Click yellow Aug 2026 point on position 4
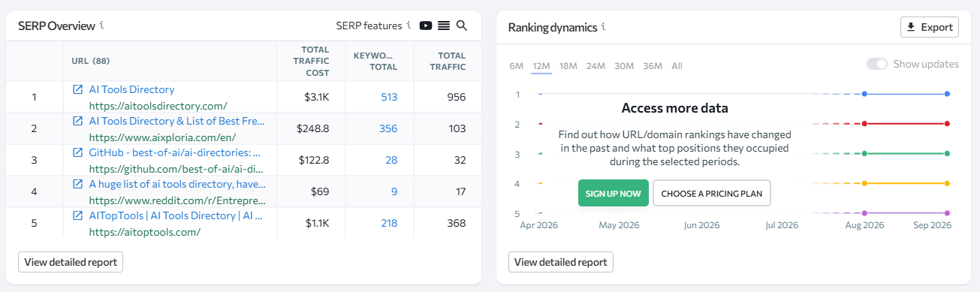 click(865, 183)
